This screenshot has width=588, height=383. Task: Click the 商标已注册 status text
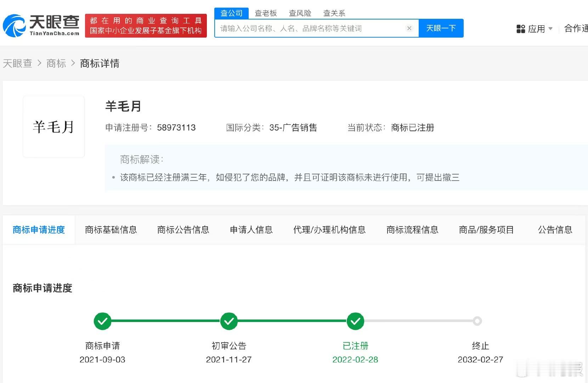point(413,128)
